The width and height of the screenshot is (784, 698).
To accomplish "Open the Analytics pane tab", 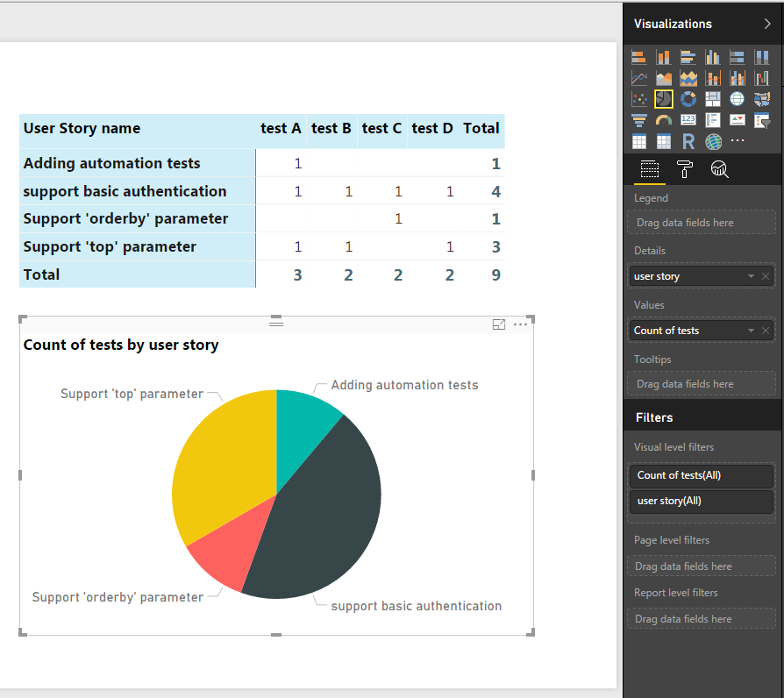I will [719, 170].
